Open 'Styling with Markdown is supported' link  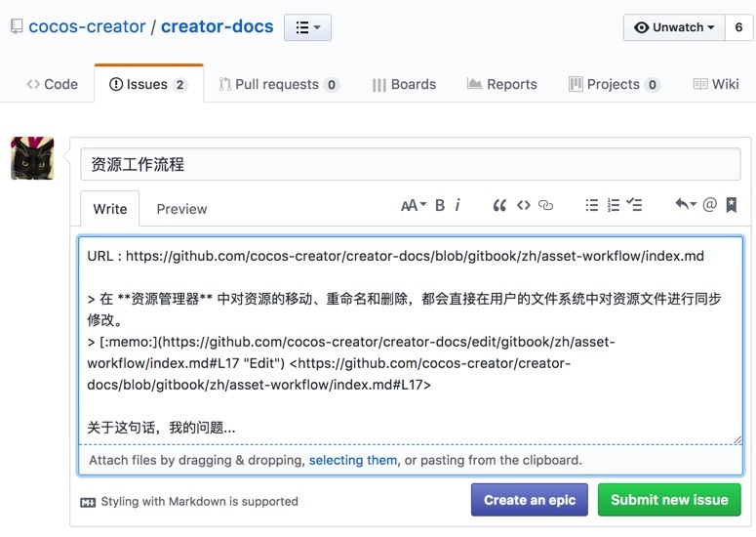tap(199, 502)
